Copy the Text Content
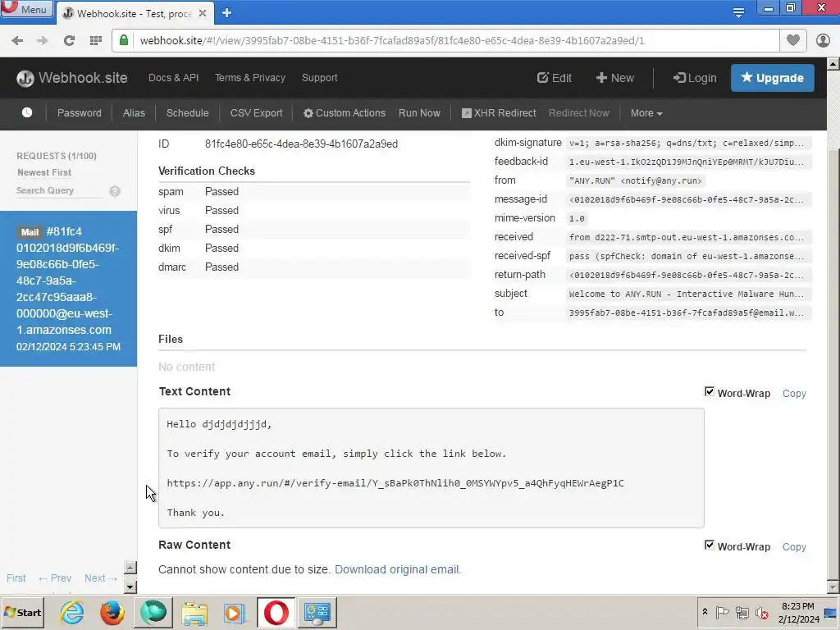This screenshot has width=840, height=630. 794,393
